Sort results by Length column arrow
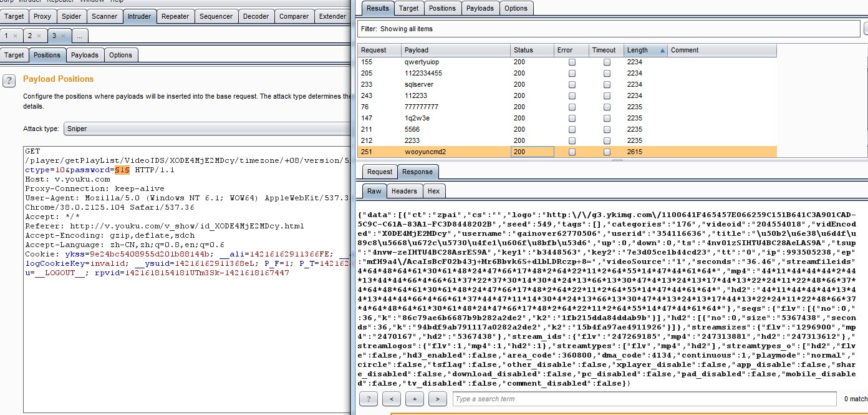Viewport: 868px width, 415px height. point(661,50)
